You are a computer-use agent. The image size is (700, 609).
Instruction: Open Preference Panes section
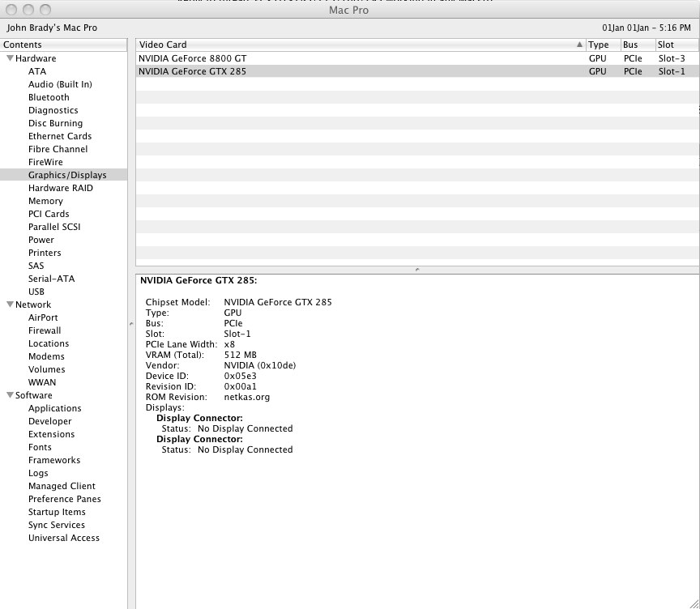[64, 498]
